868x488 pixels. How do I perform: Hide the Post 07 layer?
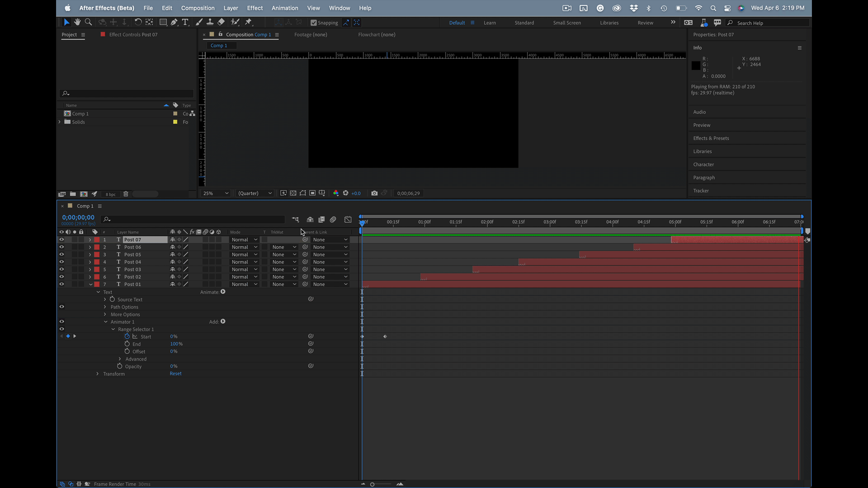coord(61,240)
